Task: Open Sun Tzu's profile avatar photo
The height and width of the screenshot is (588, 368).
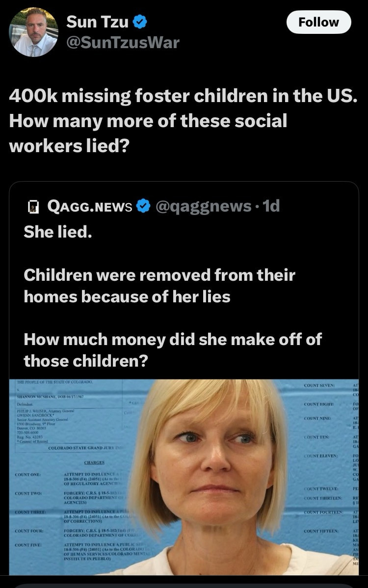Action: [x=33, y=32]
